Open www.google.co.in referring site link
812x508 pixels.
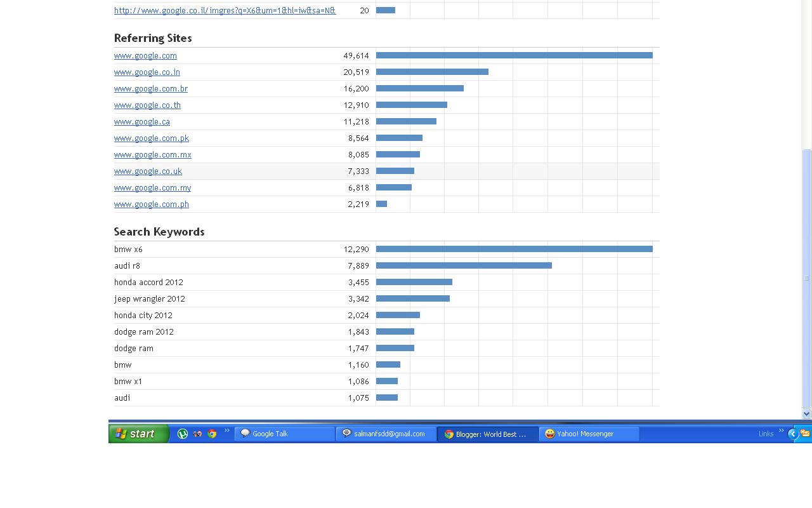147,72
